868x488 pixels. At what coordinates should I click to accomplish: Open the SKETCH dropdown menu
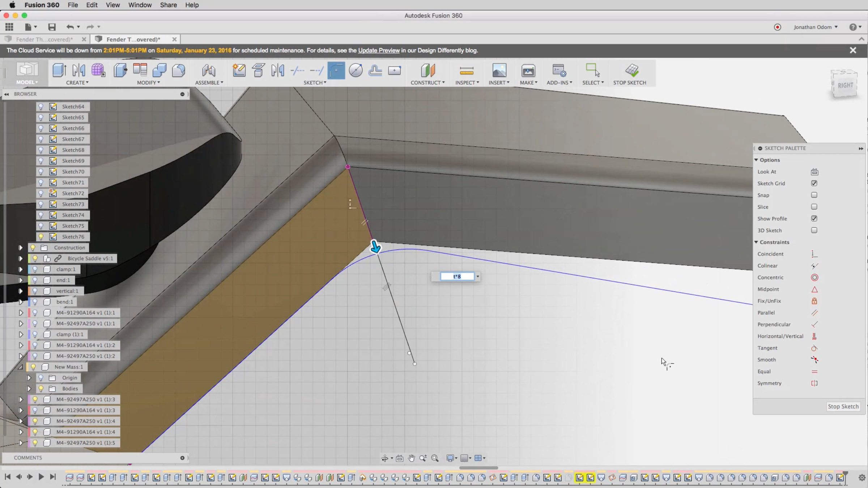315,83
